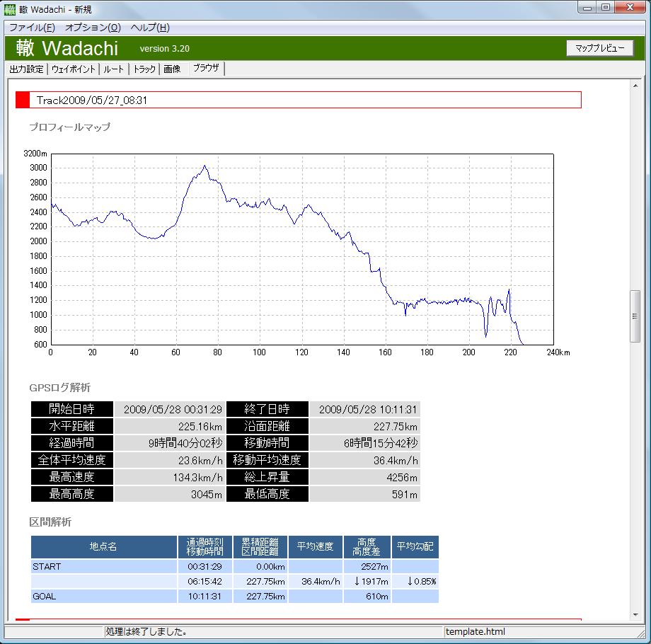Go to the トラック tab

[145, 69]
